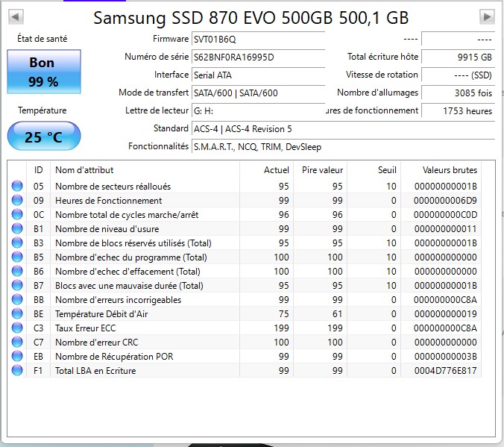Go to the previous disk with left arrow
This screenshot has height=447, width=504.
(x=16, y=16)
